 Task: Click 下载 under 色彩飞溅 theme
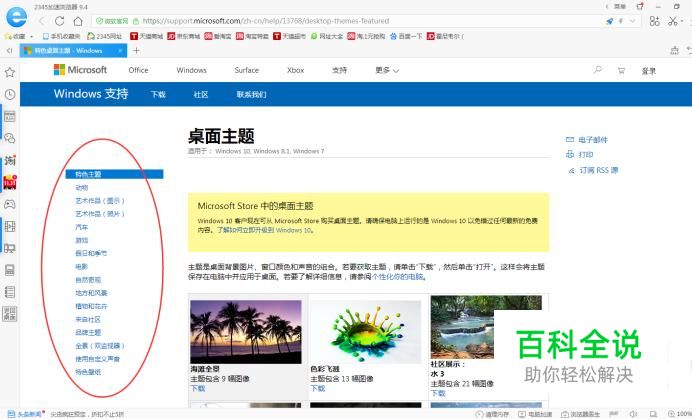[x=318, y=389]
